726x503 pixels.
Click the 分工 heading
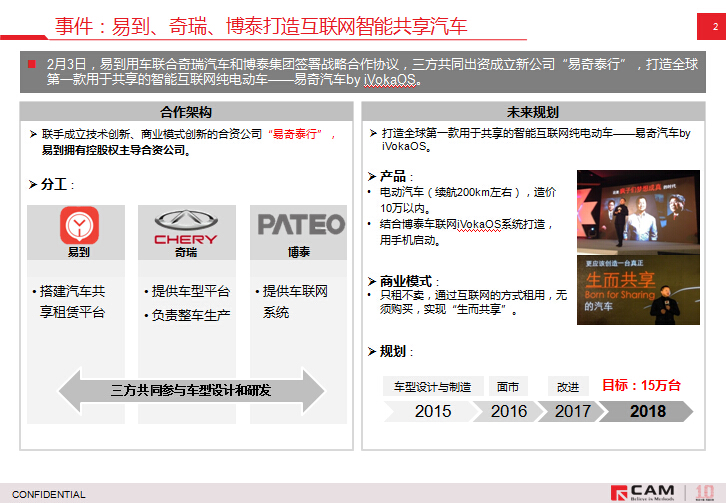[54, 184]
